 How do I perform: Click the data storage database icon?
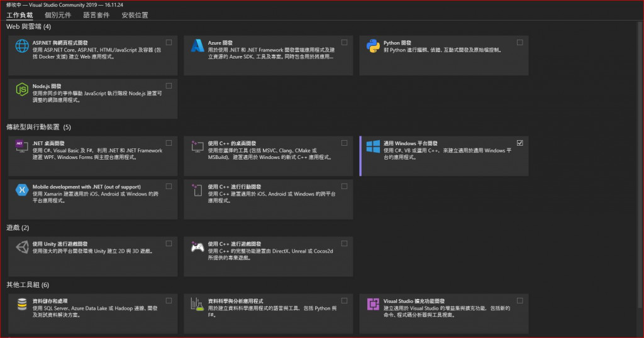pyautogui.click(x=22, y=304)
